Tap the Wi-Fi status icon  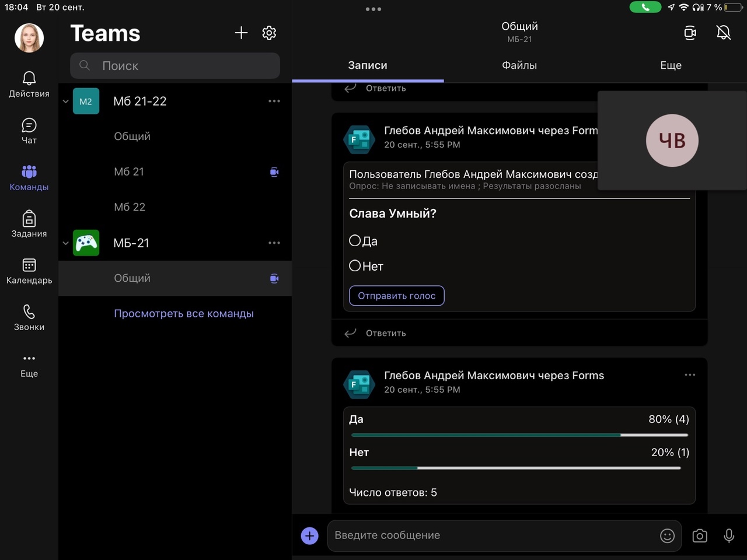(683, 8)
